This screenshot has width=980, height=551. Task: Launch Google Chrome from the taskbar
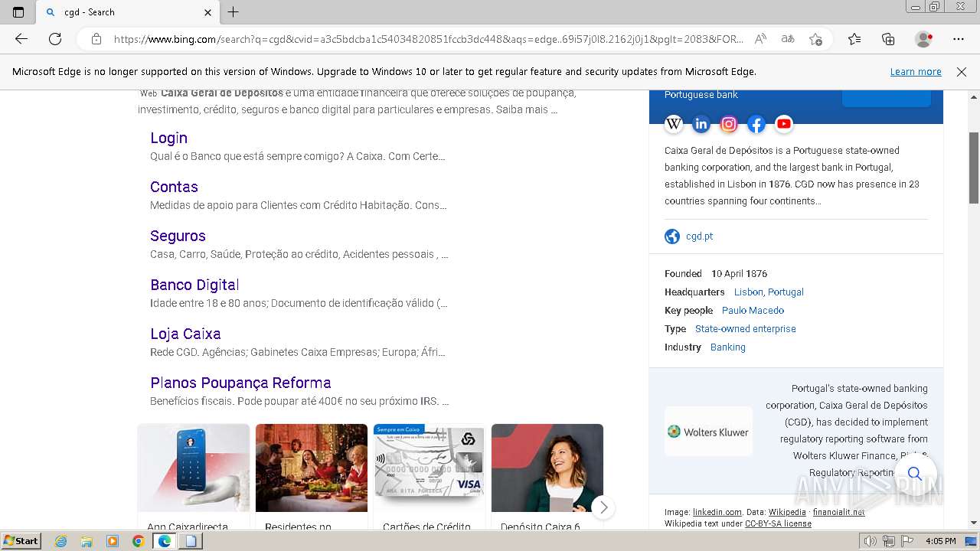coord(138,541)
